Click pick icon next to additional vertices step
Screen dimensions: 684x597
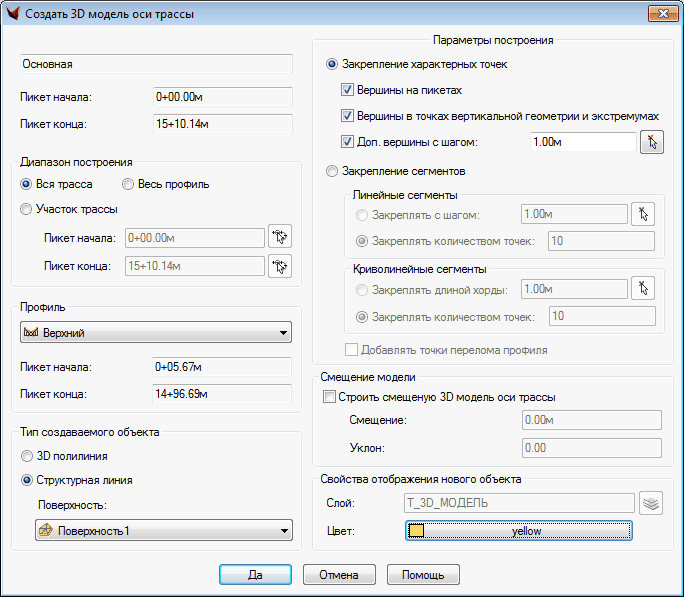click(651, 142)
